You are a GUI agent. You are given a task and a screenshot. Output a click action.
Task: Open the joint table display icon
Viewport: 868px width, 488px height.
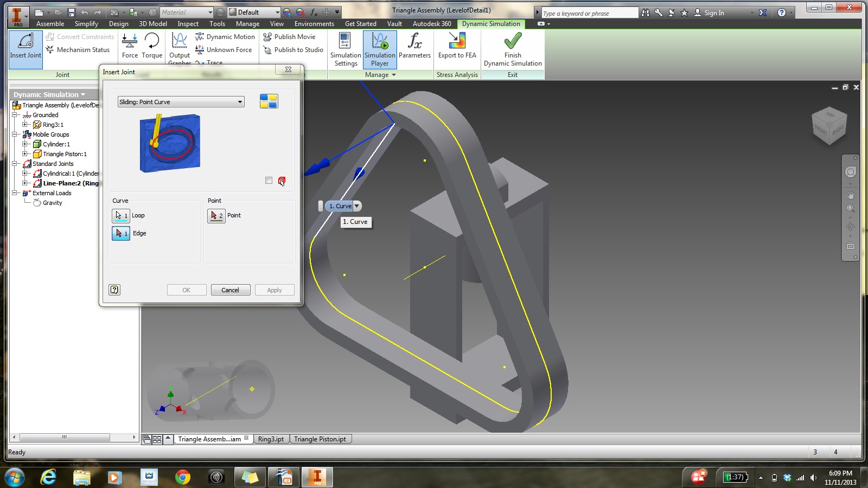point(269,101)
